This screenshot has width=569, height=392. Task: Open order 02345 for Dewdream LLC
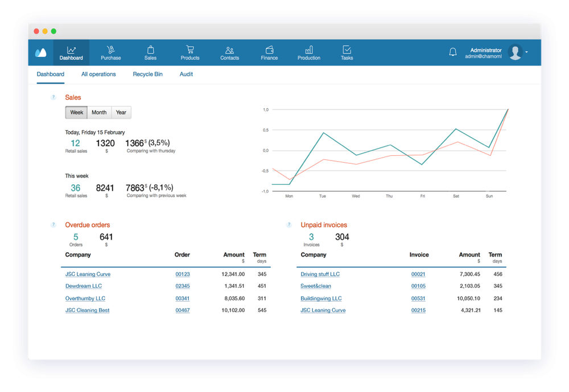182,286
